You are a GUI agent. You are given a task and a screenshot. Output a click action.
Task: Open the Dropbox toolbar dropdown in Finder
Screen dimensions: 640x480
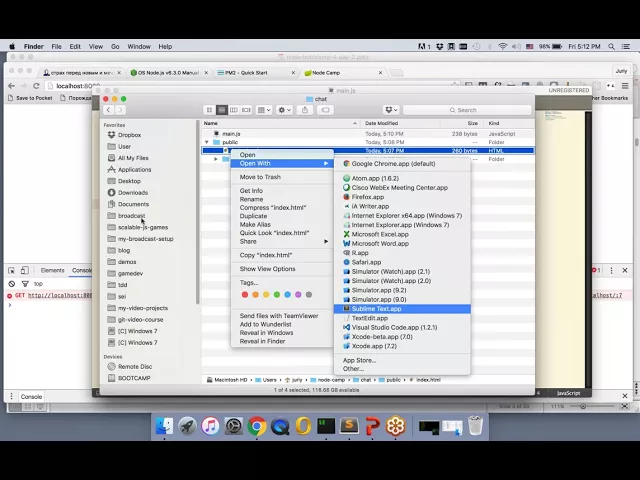point(391,110)
